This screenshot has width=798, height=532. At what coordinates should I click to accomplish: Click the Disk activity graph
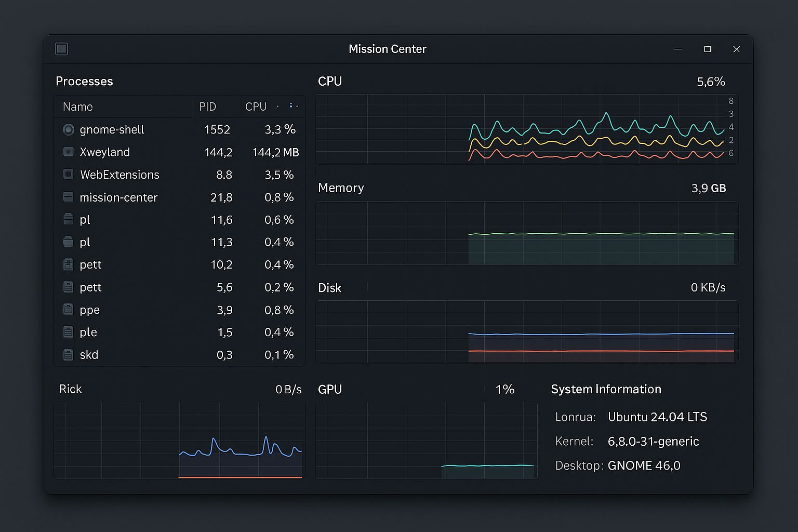click(x=527, y=331)
